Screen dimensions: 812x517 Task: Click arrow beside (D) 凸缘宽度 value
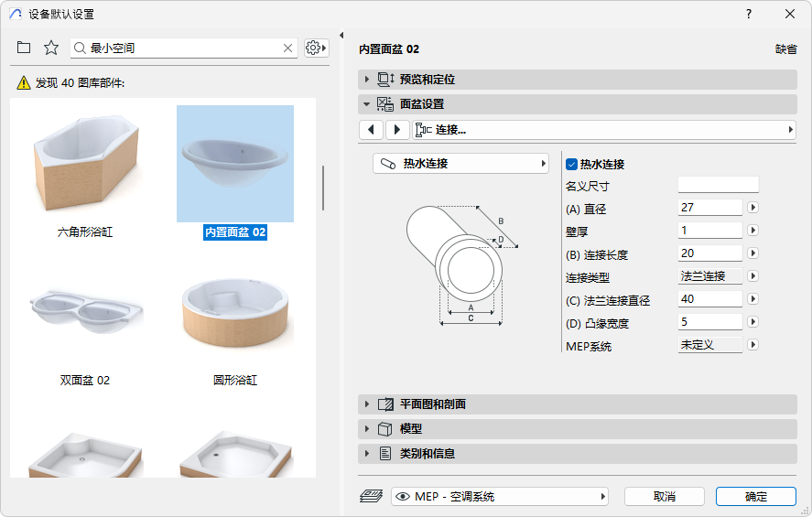(x=753, y=322)
